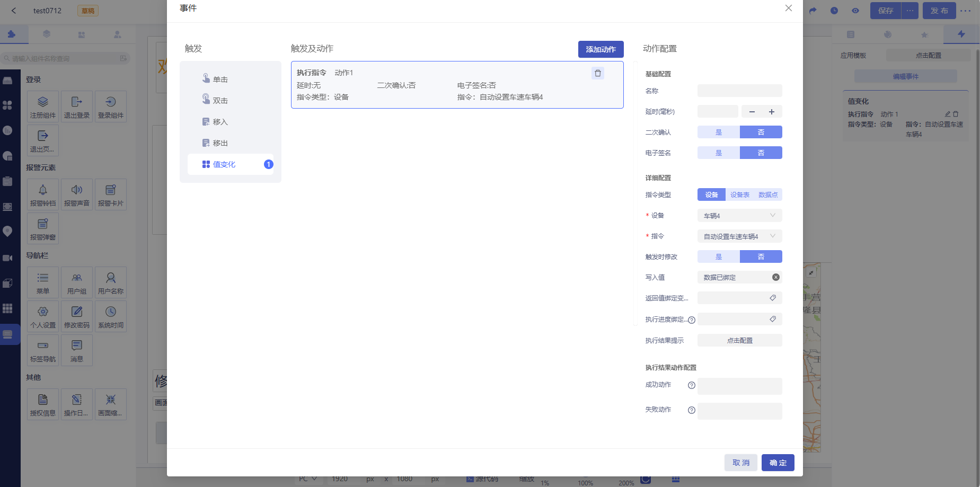Click the 报警卡片 component
Image resolution: width=980 pixels, height=487 pixels.
111,194
